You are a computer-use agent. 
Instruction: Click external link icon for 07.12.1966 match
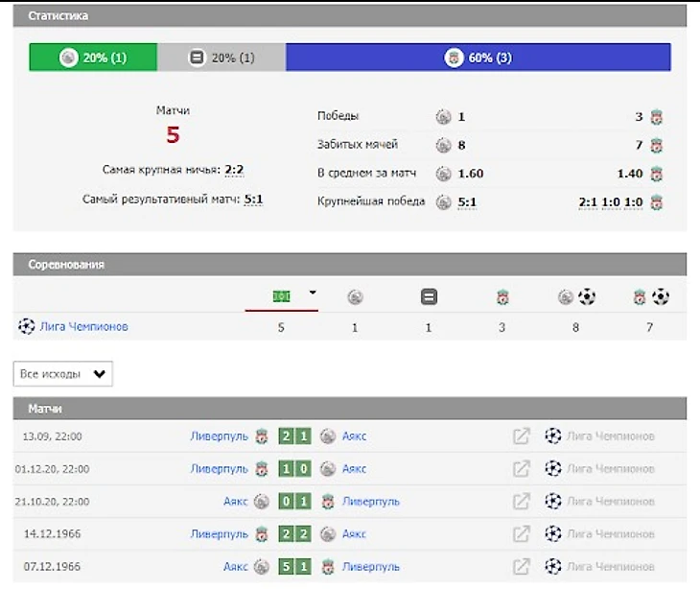tap(521, 566)
